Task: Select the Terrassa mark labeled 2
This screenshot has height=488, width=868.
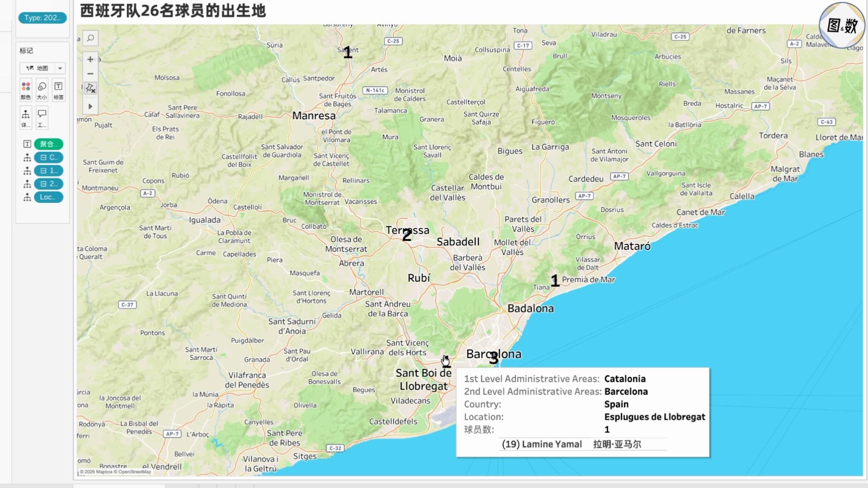Action: pos(407,235)
